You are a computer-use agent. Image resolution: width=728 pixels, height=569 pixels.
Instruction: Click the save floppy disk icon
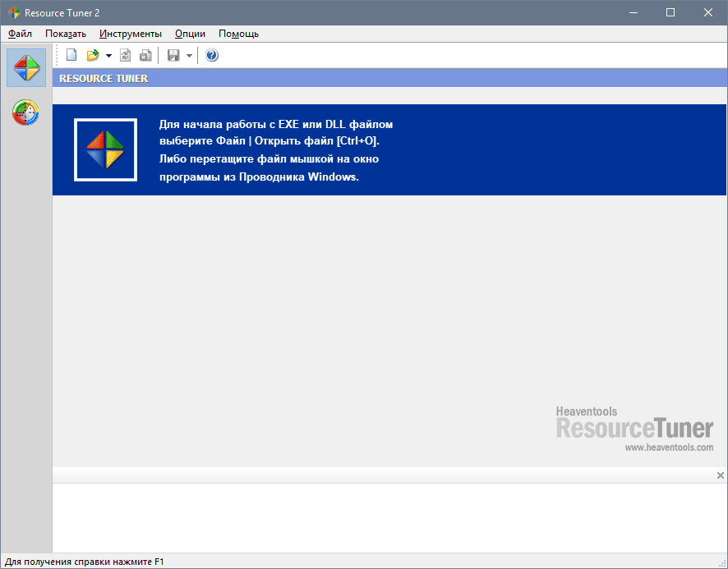coord(173,56)
